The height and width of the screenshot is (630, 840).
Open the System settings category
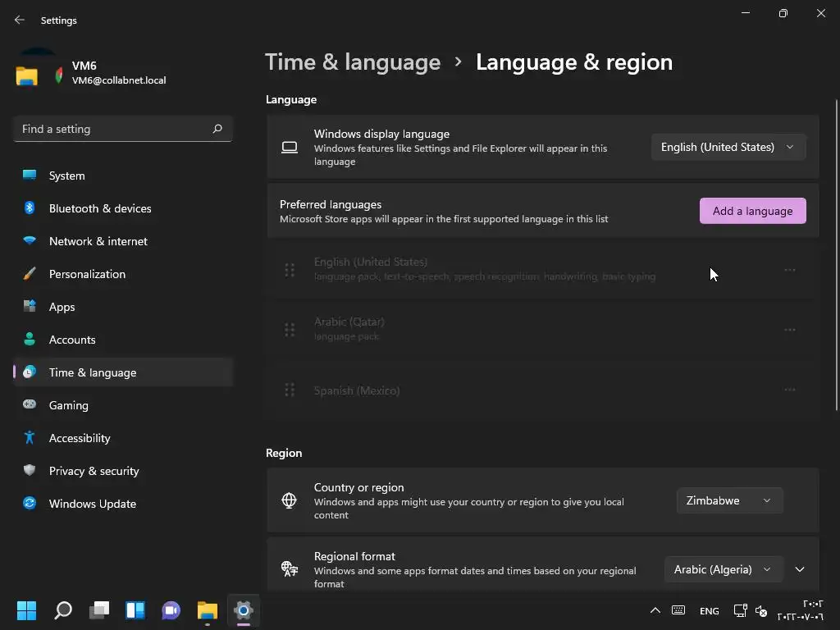123,176
